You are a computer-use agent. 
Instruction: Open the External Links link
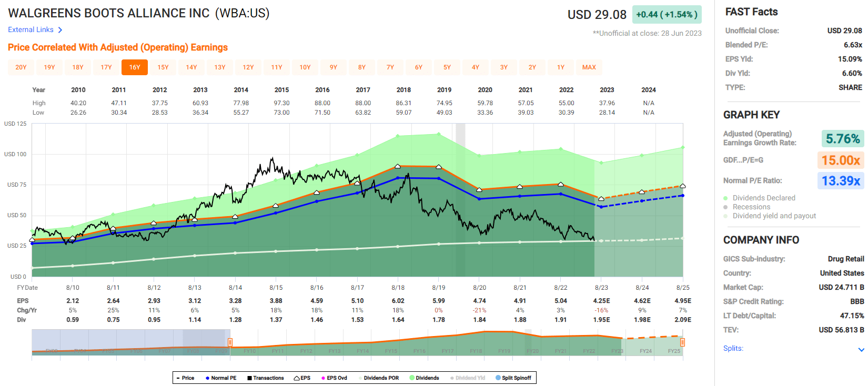click(31, 30)
